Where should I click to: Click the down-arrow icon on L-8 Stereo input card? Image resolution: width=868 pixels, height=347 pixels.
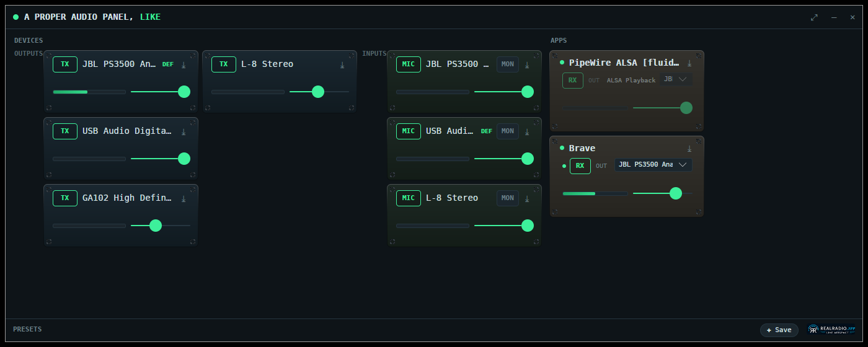pyautogui.click(x=527, y=198)
